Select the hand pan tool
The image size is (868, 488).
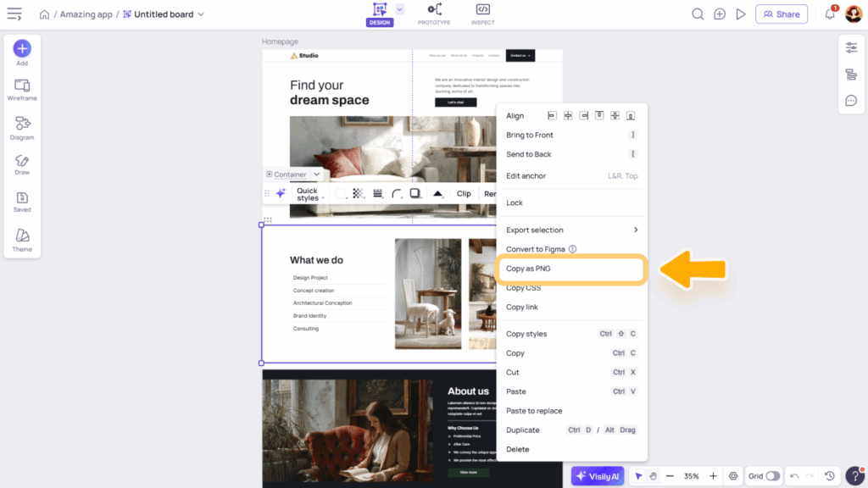[x=653, y=476]
